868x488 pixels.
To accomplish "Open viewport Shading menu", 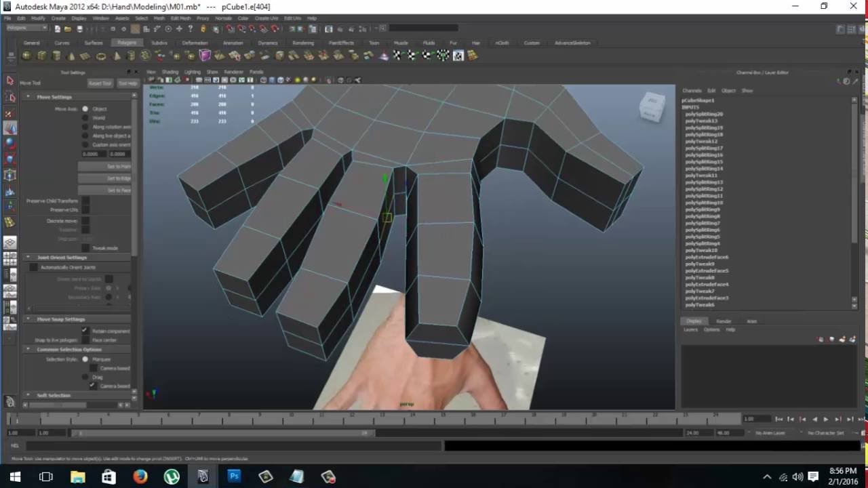I will (170, 72).
